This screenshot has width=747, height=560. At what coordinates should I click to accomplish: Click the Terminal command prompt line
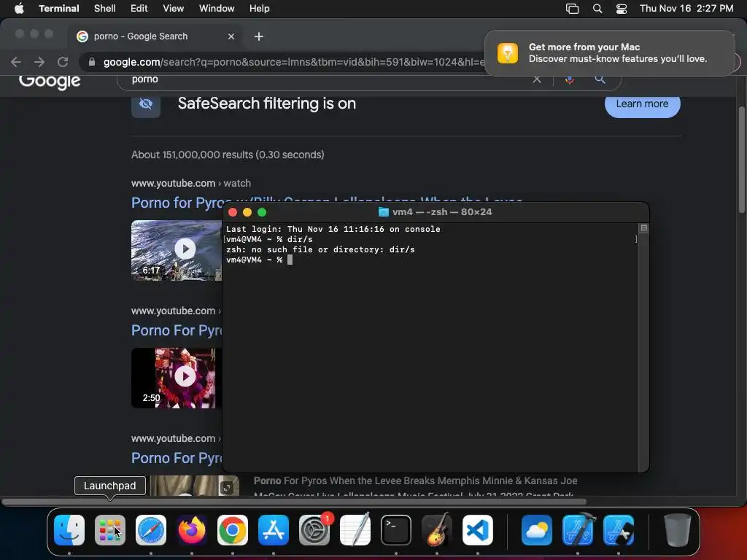point(259,260)
